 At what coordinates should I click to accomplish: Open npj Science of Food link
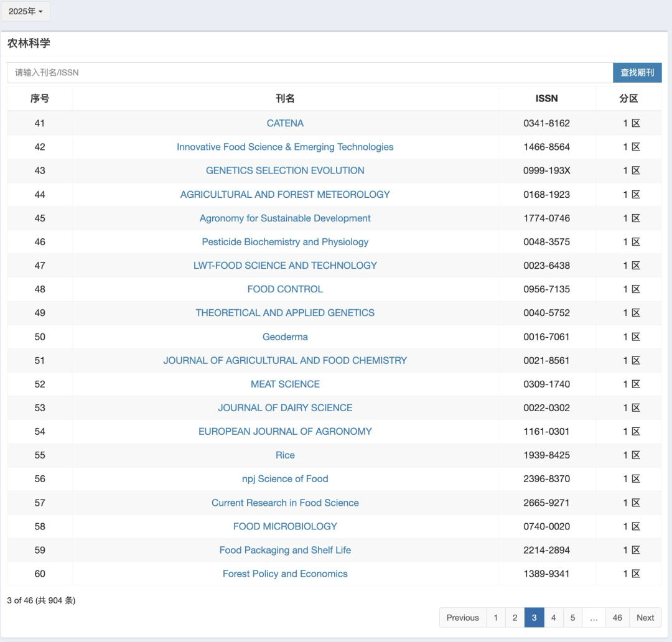click(x=285, y=479)
